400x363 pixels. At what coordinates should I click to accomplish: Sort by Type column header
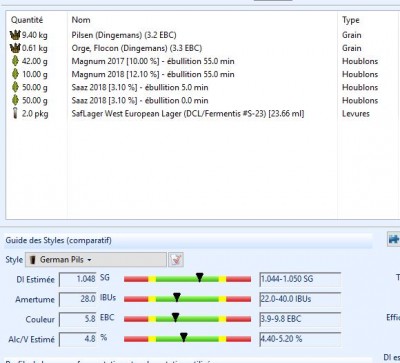(x=351, y=20)
